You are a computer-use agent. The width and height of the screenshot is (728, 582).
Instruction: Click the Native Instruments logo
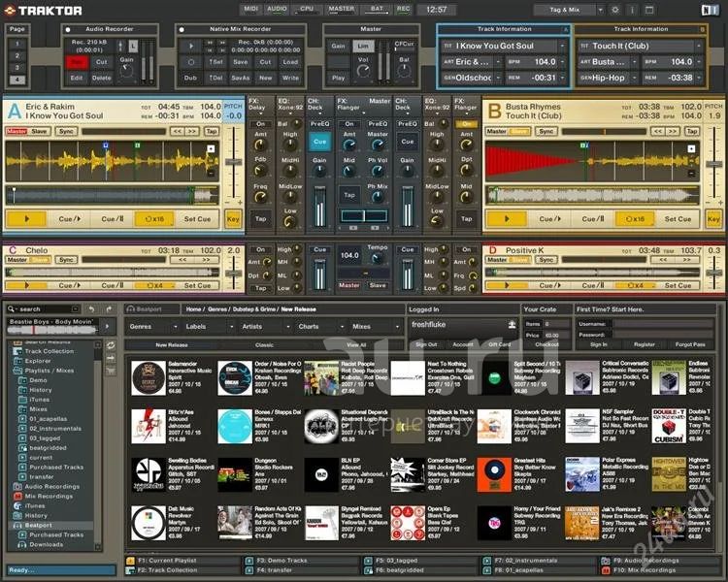(710, 11)
